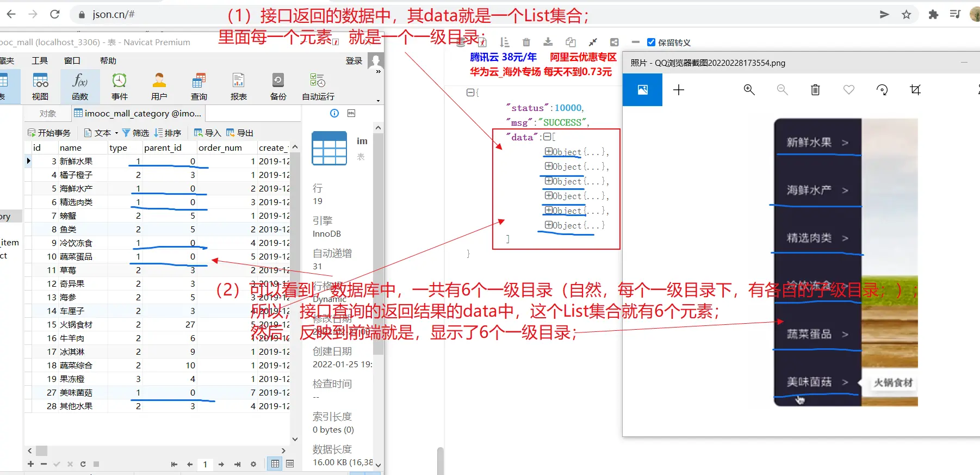Go to the first page of records
This screenshot has width=980, height=475.
point(174,464)
